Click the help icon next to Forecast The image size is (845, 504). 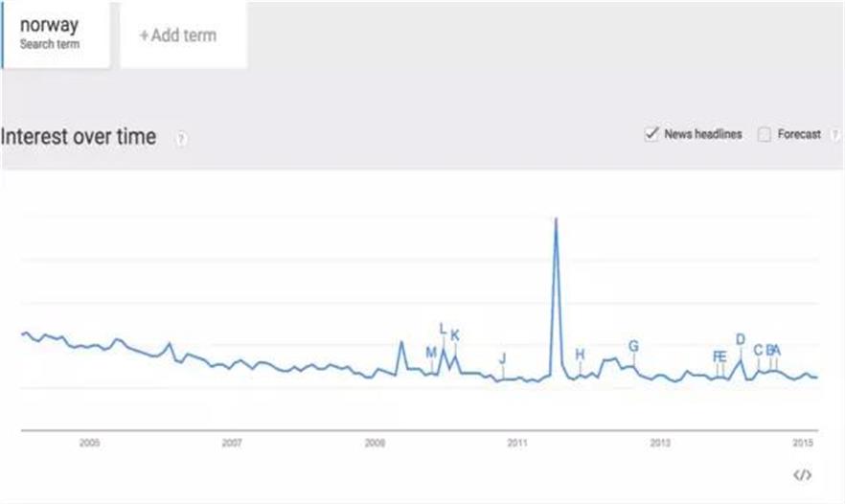838,135
